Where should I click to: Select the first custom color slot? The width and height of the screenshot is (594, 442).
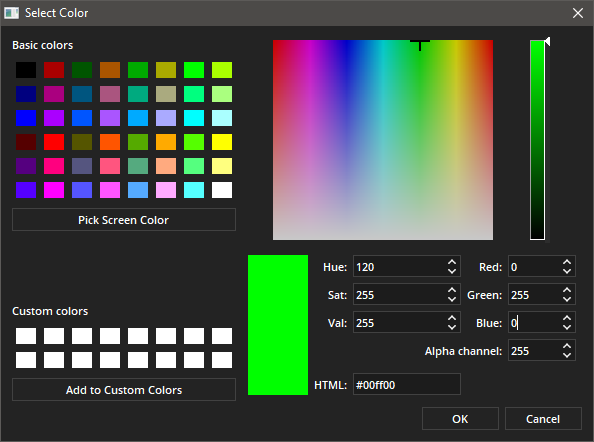pos(26,336)
